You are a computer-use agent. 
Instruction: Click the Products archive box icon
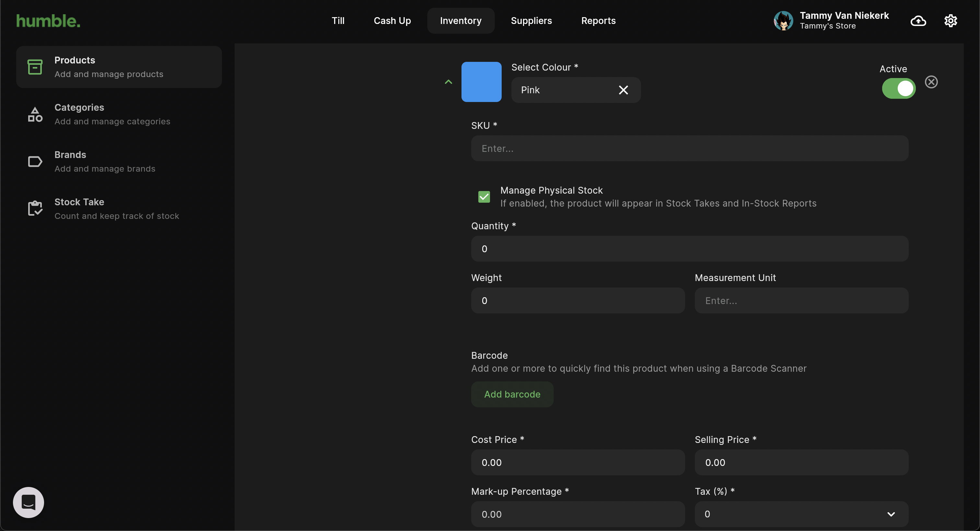35,67
